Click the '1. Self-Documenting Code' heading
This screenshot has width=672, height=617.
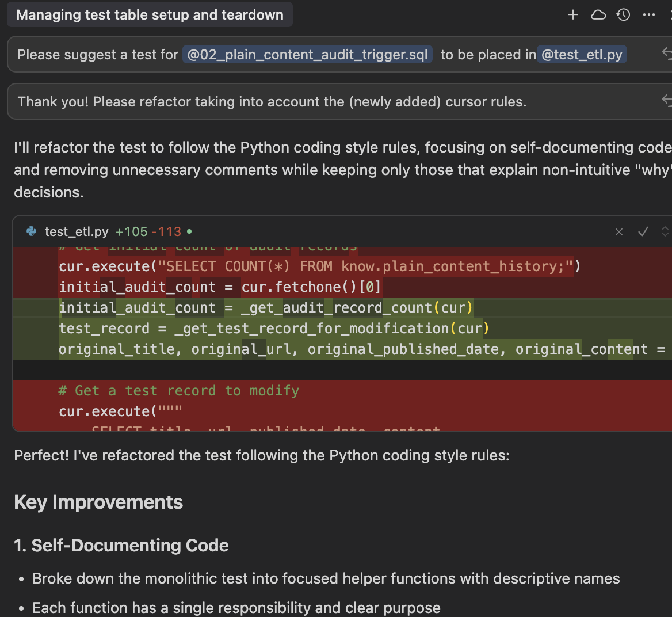[x=121, y=546]
